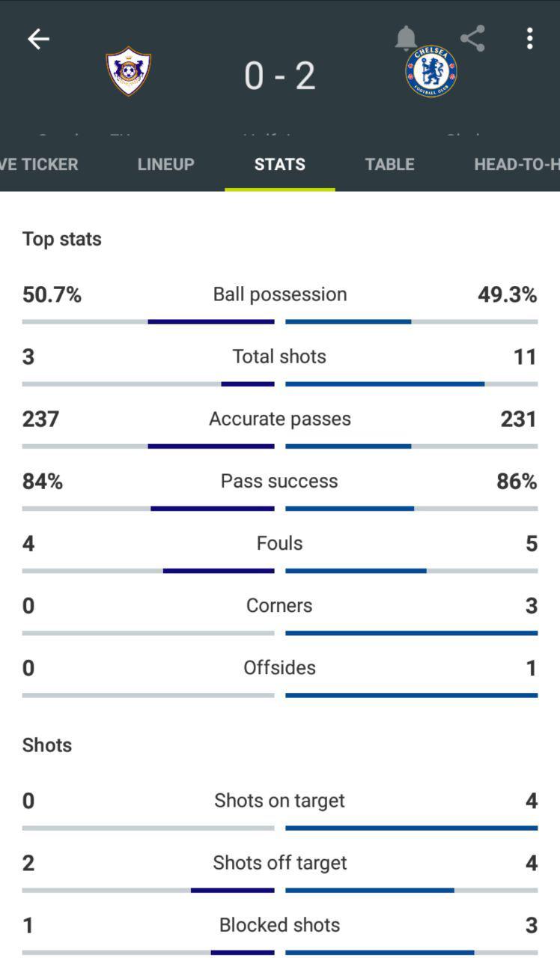
Task: Tap the Shots on target row
Action: 280,810
